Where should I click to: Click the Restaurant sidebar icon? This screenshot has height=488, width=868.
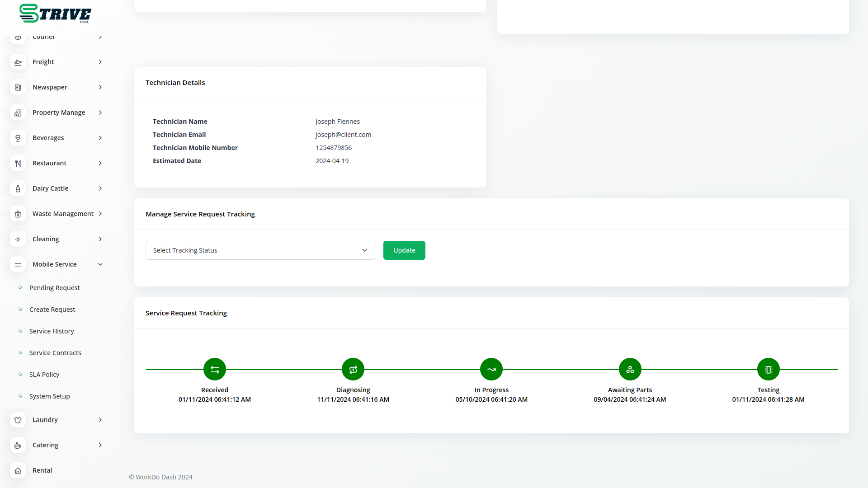18,163
